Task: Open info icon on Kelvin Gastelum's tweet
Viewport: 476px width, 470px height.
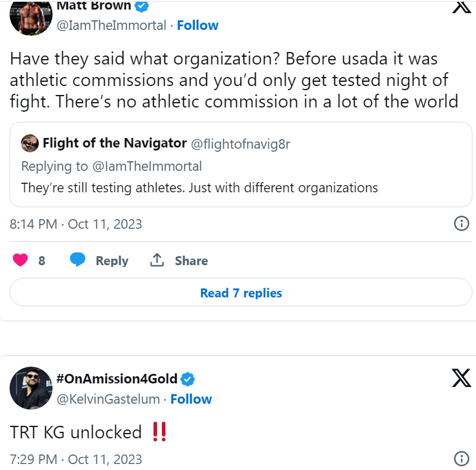Action: [x=461, y=459]
